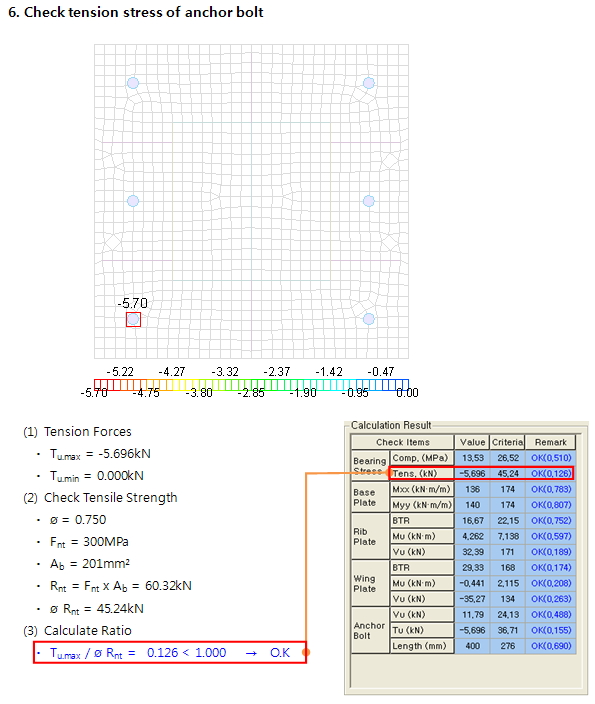Viewport: 595px width, 704px height.
Task: Select the upper-left anchor bolt circle in mesh
Action: point(133,83)
